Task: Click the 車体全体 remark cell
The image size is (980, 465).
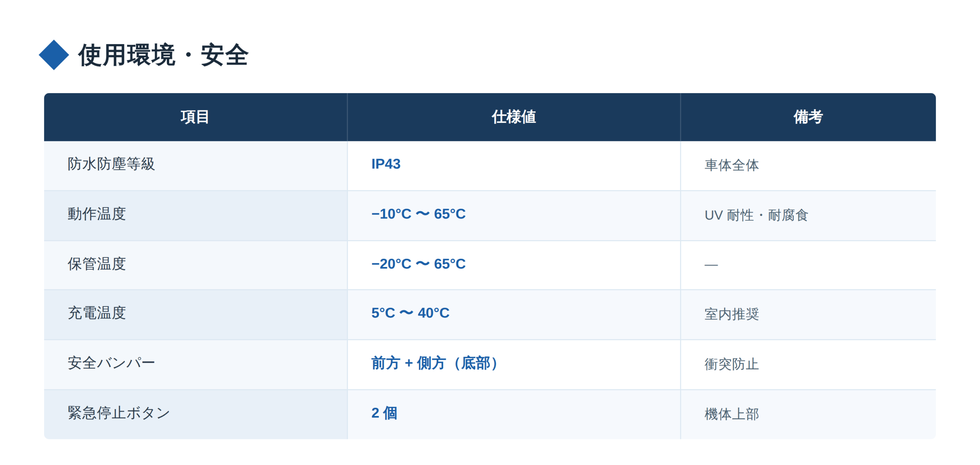Action: [x=731, y=165]
